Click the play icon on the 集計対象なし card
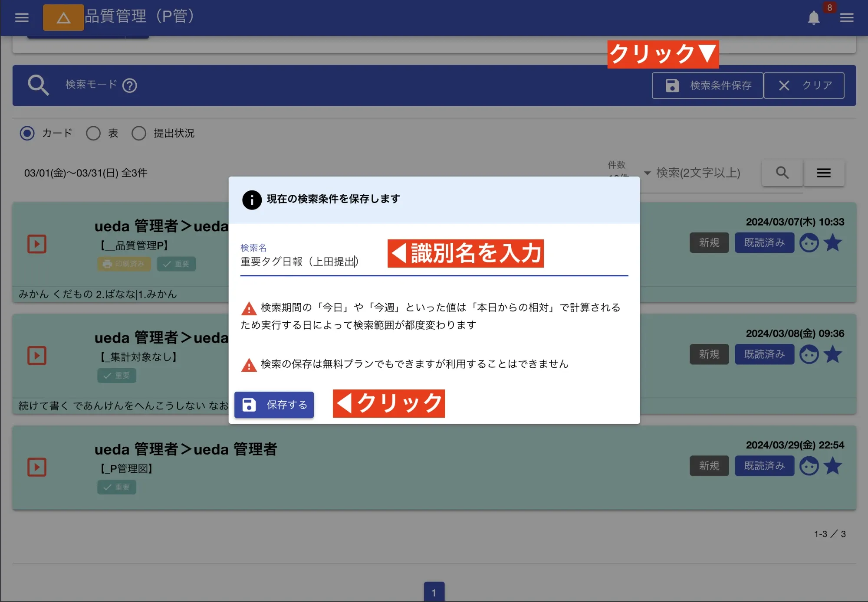868x602 pixels. [x=36, y=355]
